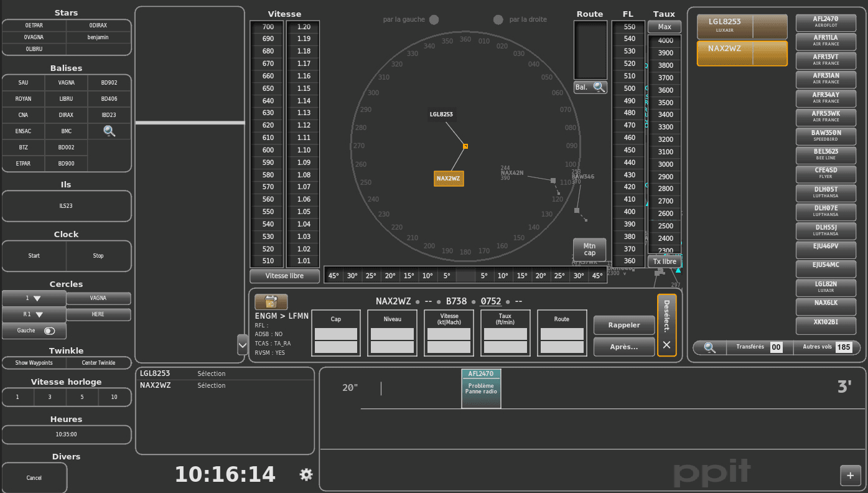Image resolution: width=868 pixels, height=493 pixels.
Task: Open the settings gear beside the main clock
Action: [x=306, y=474]
